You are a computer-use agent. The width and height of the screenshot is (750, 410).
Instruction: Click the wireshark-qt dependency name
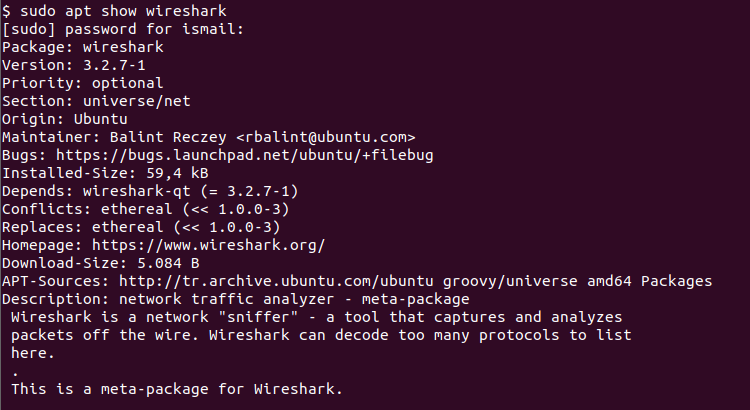(x=137, y=191)
